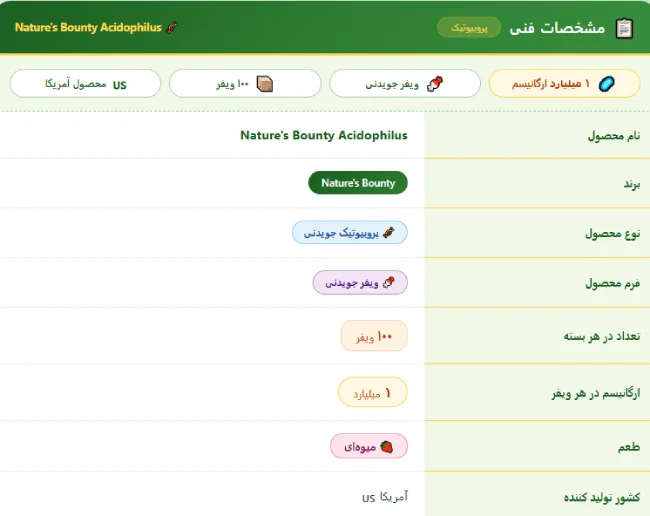This screenshot has width=650, height=516.
Task: Click the آمریکا US country value
Action: (x=385, y=497)
